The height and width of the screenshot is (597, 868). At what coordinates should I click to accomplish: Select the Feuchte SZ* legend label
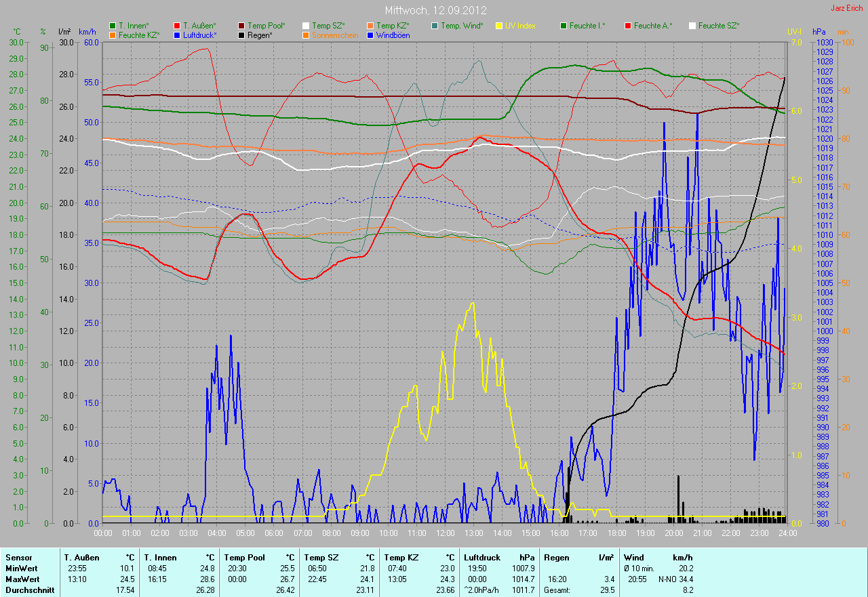point(719,26)
